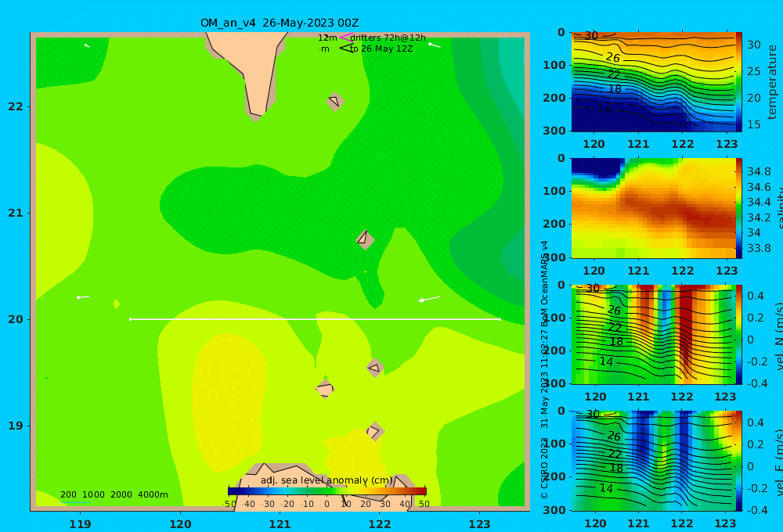The height and width of the screenshot is (532, 783).
Task: Click the title 'OM_an_v4 26-May-2023 00Z'
Action: pyautogui.click(x=280, y=23)
